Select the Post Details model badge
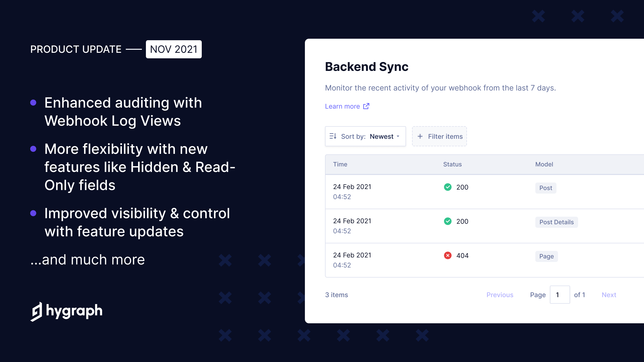The width and height of the screenshot is (644, 362). (x=556, y=222)
